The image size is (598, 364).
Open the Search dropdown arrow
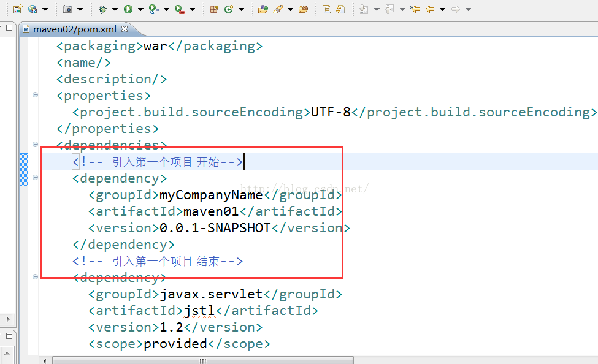pyautogui.click(x=290, y=10)
